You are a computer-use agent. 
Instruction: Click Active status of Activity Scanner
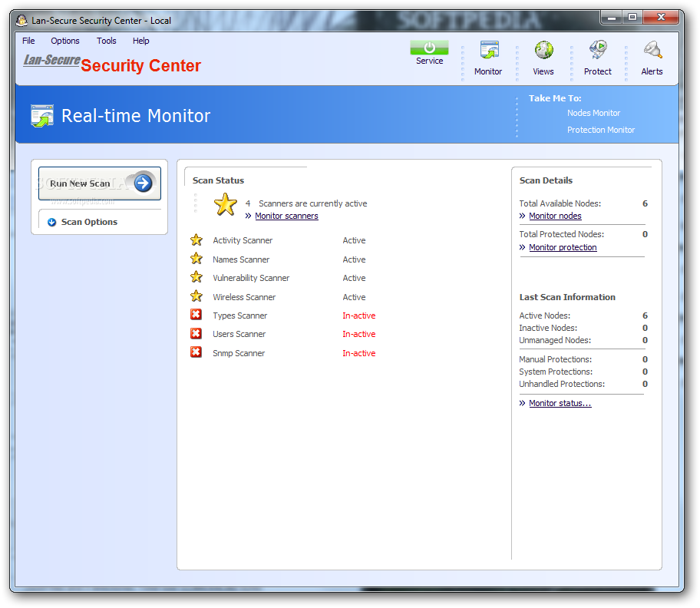(354, 240)
